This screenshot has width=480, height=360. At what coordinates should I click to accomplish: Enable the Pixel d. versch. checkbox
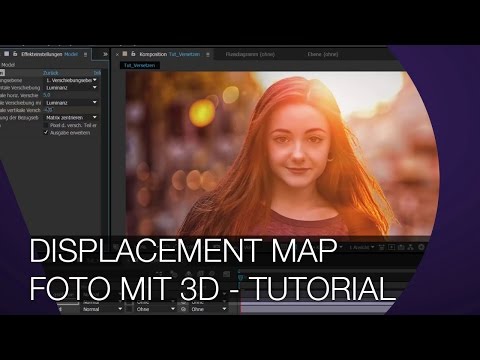46,125
